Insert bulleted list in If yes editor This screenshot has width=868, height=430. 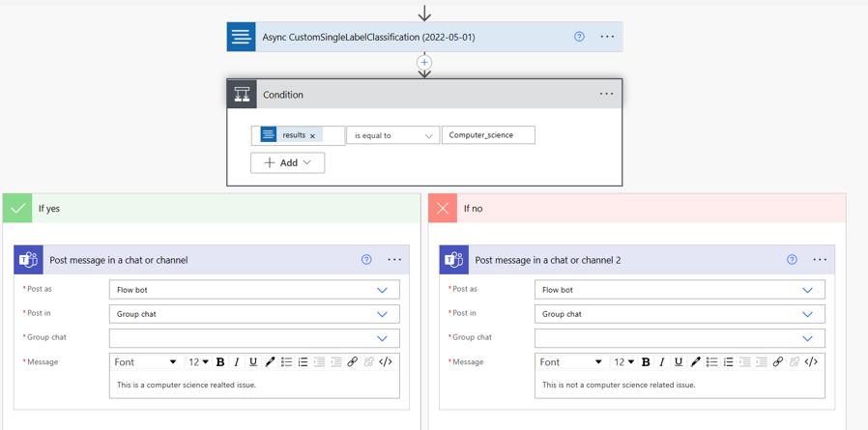(286, 362)
